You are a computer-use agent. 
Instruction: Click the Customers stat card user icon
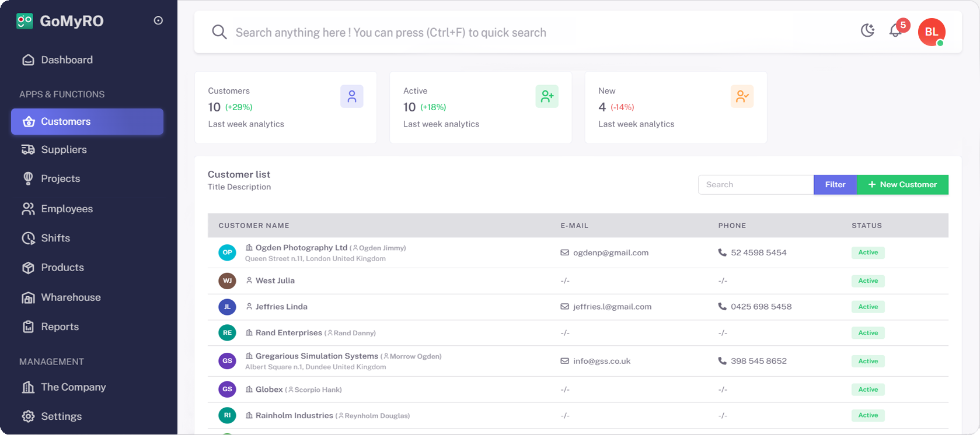click(351, 96)
